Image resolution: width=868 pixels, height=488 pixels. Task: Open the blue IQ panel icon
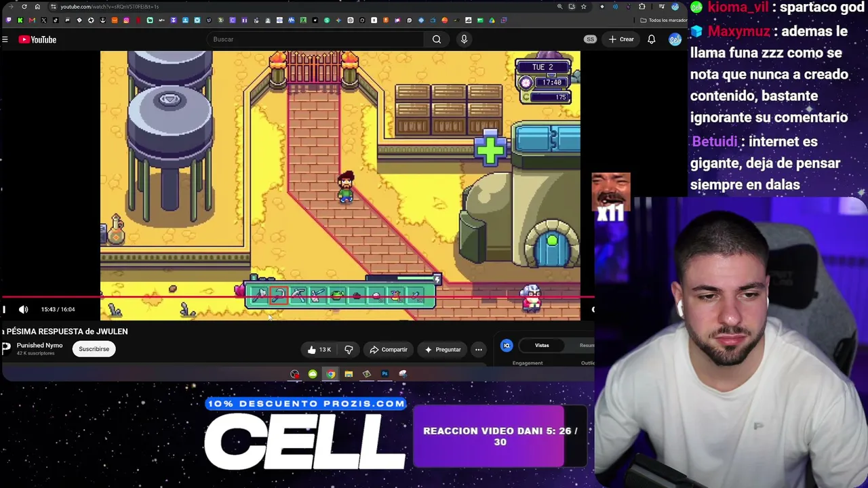click(x=507, y=346)
